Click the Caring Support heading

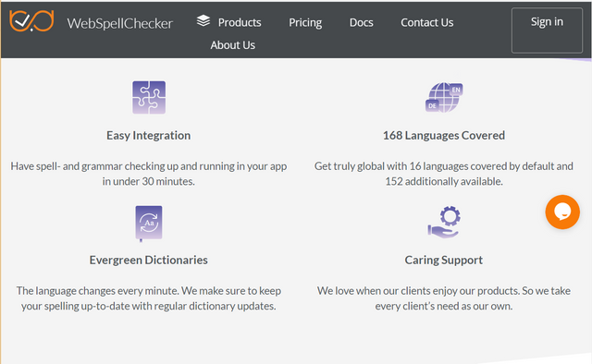444,260
